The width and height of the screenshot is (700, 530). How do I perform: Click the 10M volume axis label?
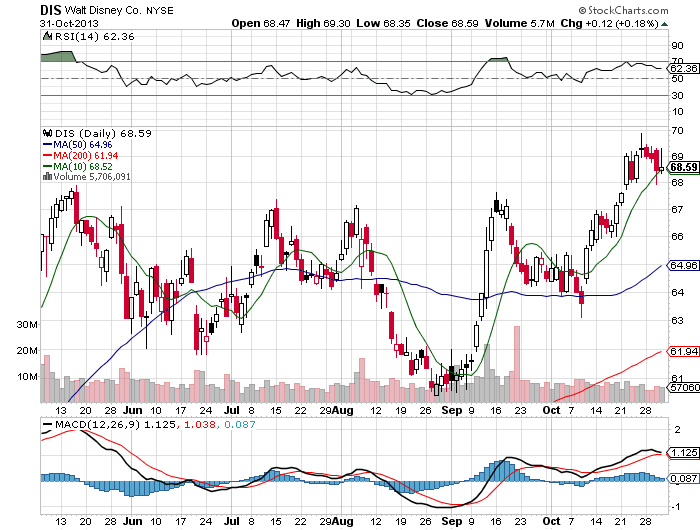pyautogui.click(x=28, y=376)
